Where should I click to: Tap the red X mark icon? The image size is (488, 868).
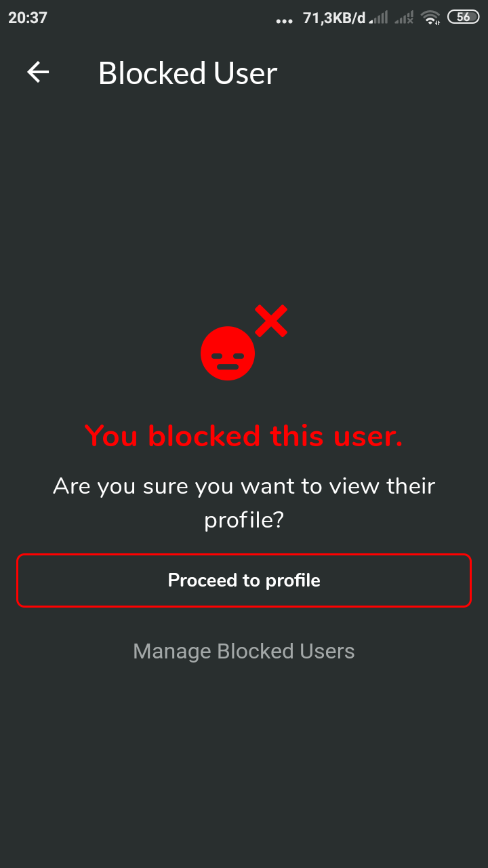[x=271, y=321]
